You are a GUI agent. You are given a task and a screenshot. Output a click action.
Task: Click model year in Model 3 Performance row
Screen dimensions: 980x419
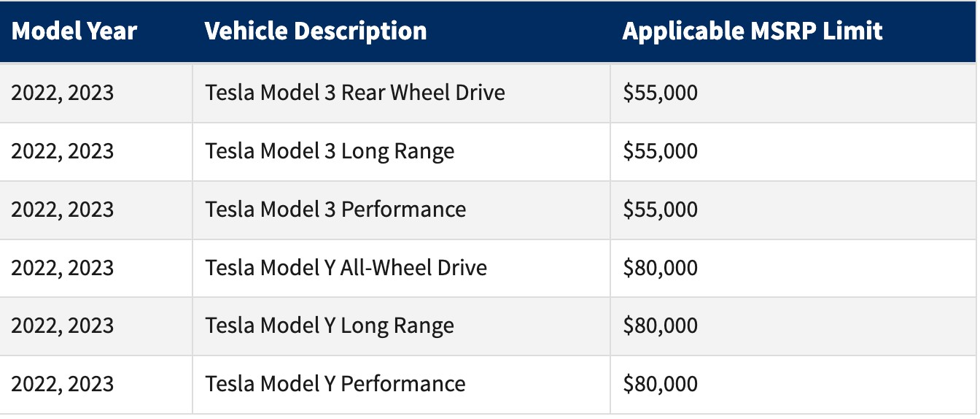tap(63, 209)
